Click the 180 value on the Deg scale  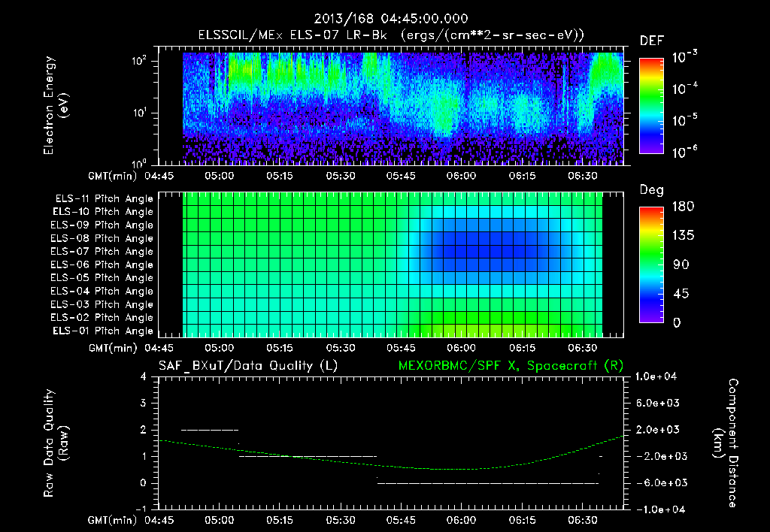[x=683, y=207]
